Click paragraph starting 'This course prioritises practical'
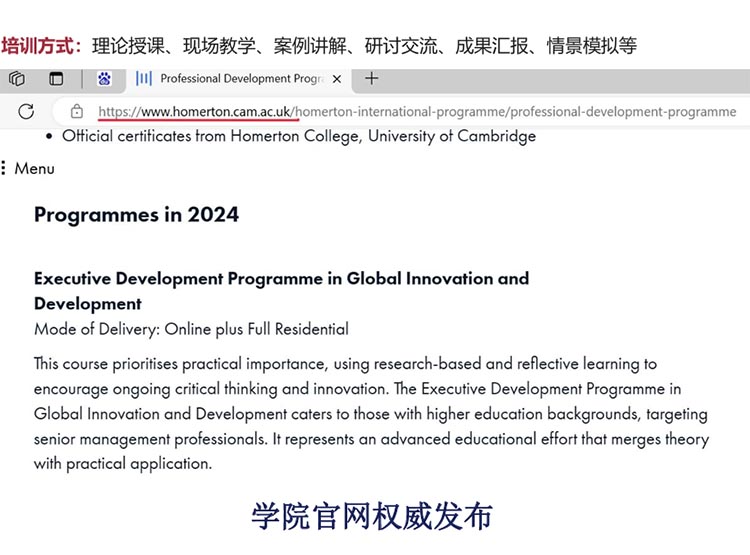Viewport: 750px width, 555px height. [372, 414]
